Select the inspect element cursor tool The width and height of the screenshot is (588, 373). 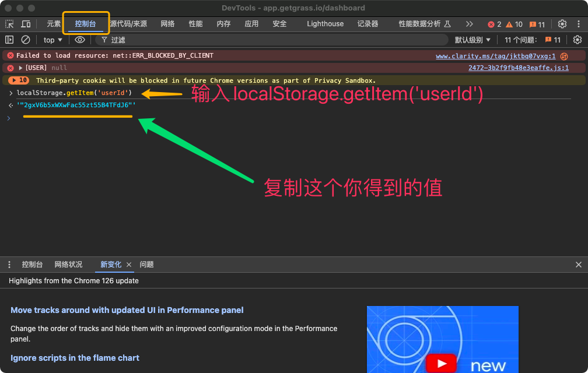pos(9,24)
